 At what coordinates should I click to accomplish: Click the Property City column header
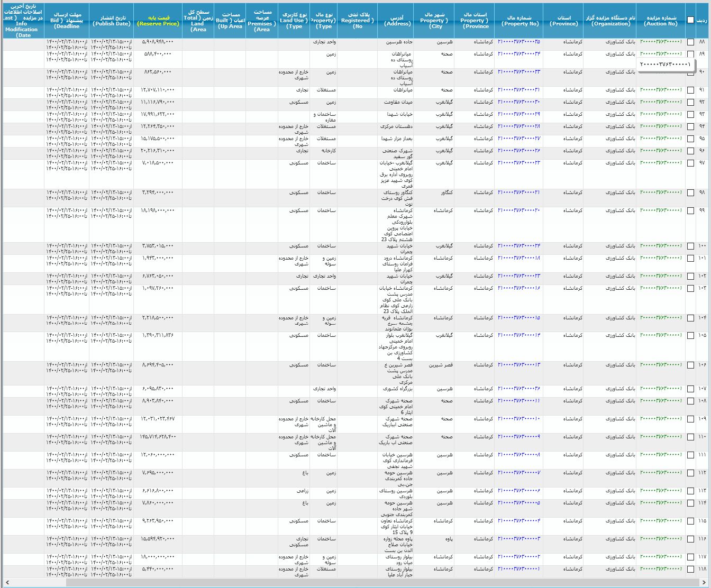(x=434, y=20)
